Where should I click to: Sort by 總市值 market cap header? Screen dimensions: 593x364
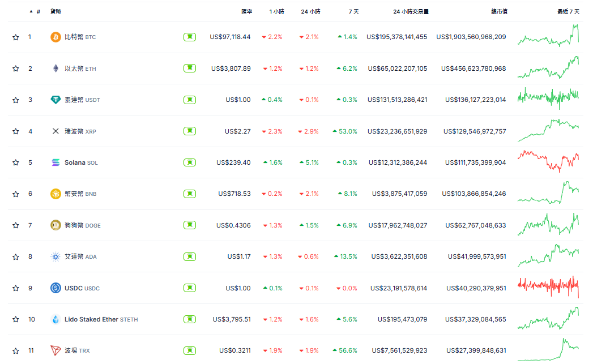click(498, 11)
